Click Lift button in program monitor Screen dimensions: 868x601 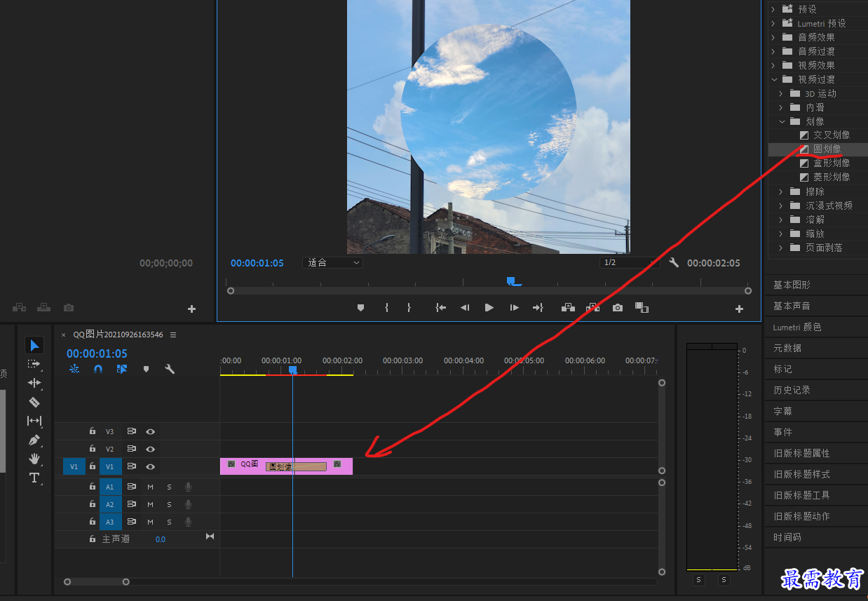point(568,308)
